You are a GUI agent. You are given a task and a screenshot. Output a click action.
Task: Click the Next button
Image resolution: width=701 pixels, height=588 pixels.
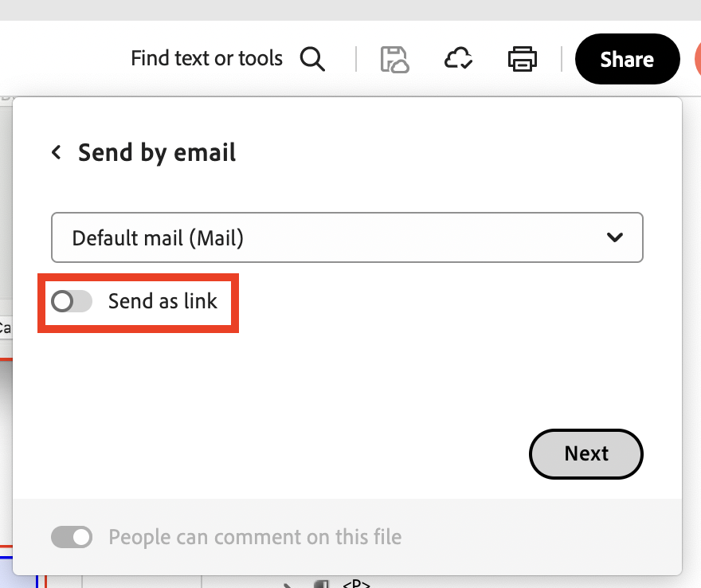tap(585, 453)
